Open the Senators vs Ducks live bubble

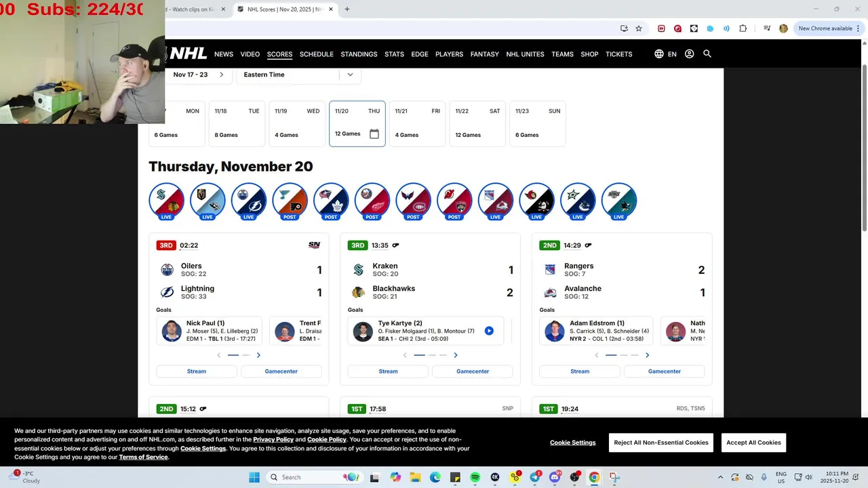tap(536, 201)
